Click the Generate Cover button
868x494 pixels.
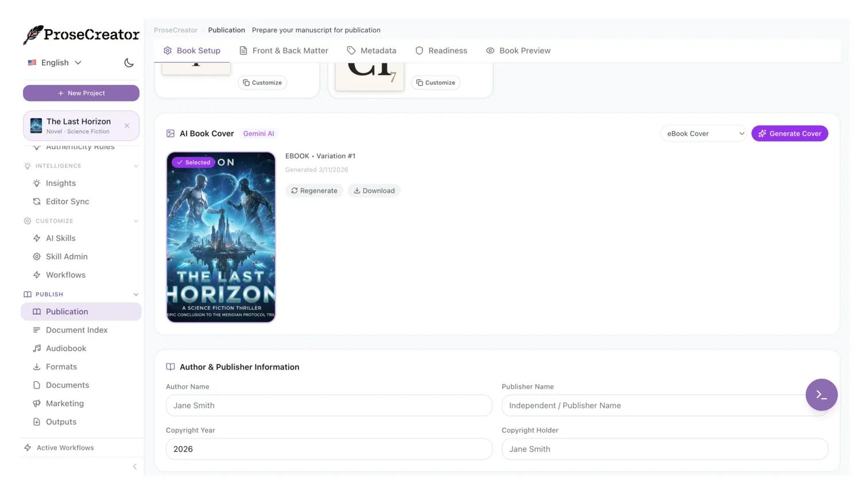tap(789, 134)
